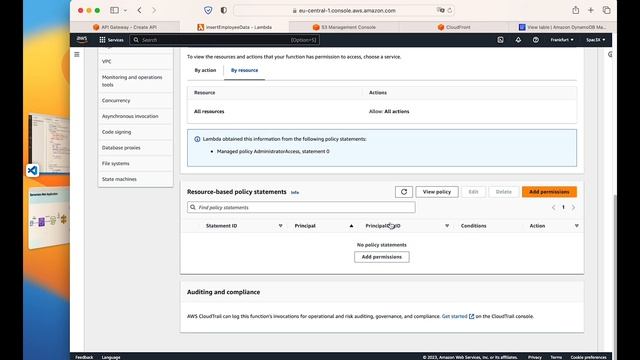Click the external link icon beside Get started
Image resolution: width=640 pixels, height=360 pixels.
coord(472,316)
